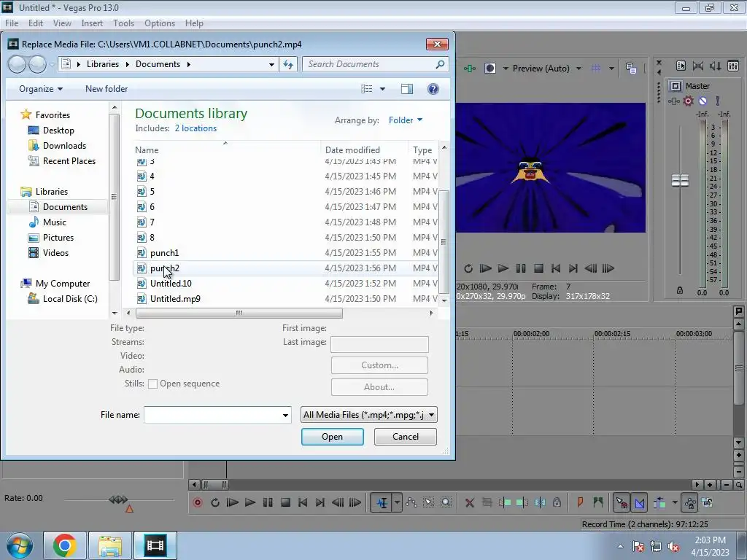Viewport: 747px width, 560px height.
Task: Click the 2 locations link
Action: pos(196,128)
